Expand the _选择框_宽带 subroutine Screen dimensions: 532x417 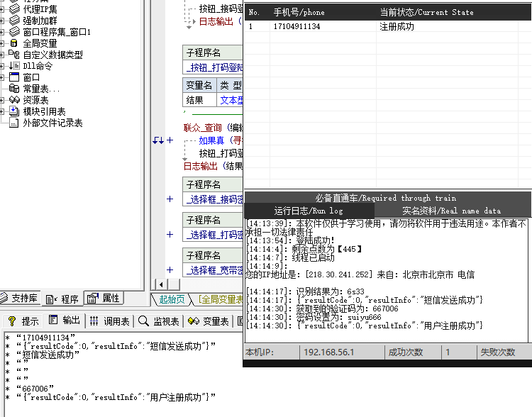[x=170, y=270]
